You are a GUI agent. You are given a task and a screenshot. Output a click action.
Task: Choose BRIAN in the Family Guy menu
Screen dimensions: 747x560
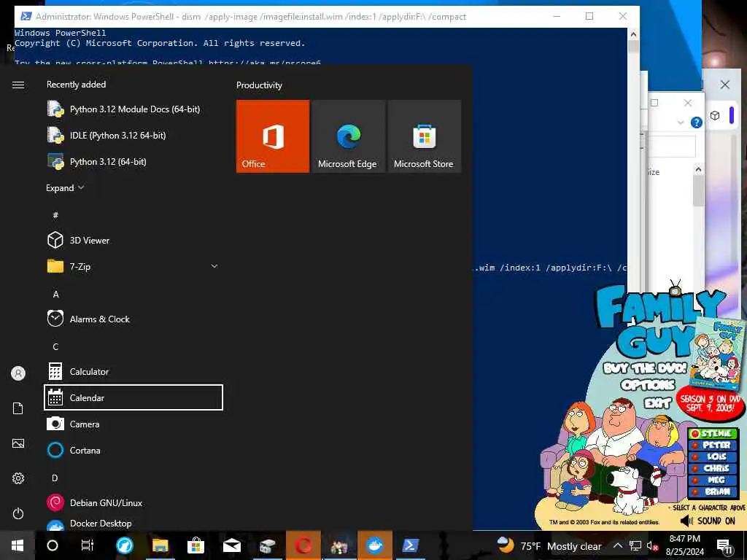pyautogui.click(x=713, y=491)
